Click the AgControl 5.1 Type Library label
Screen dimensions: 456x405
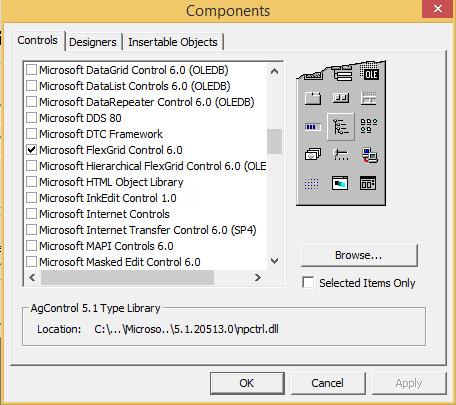click(x=95, y=308)
